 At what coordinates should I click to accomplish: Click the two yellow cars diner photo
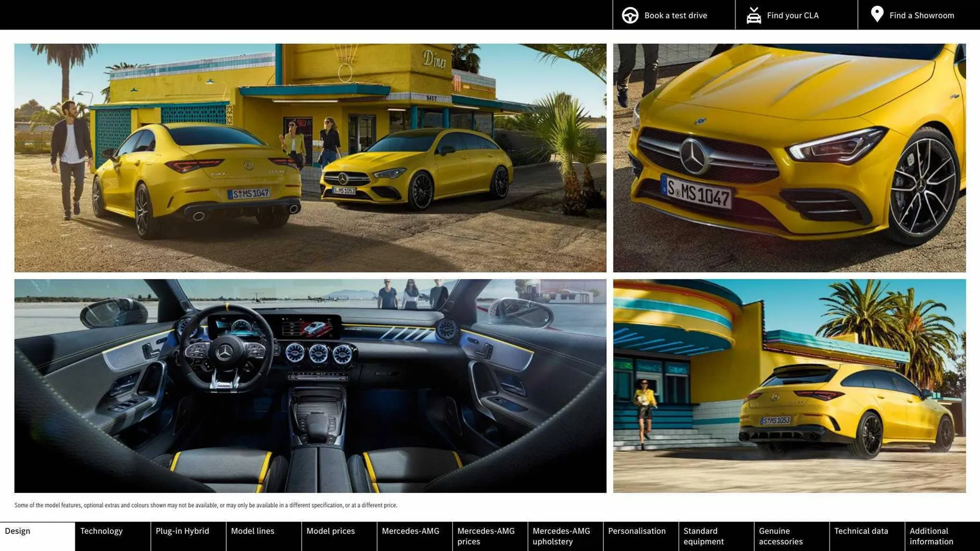tap(310, 158)
